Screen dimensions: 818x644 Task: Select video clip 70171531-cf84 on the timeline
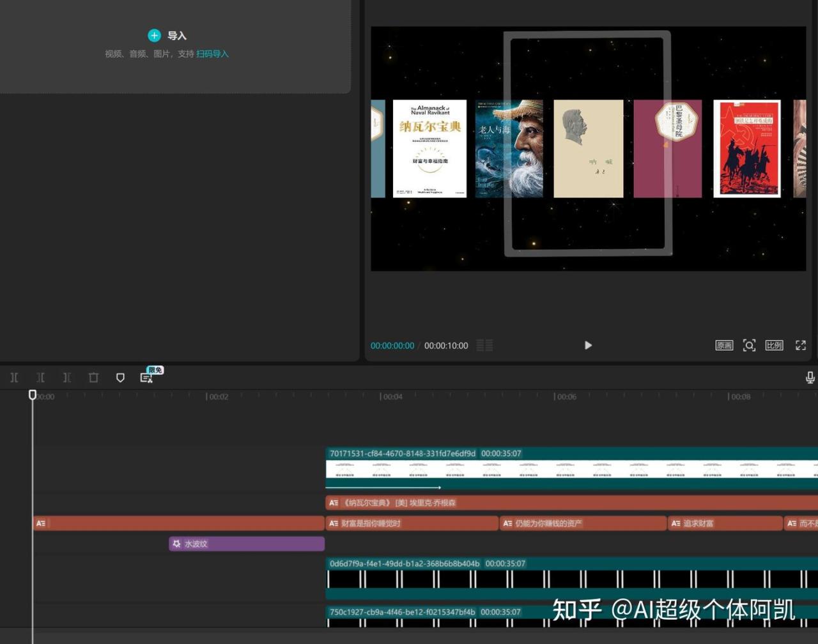click(569, 469)
